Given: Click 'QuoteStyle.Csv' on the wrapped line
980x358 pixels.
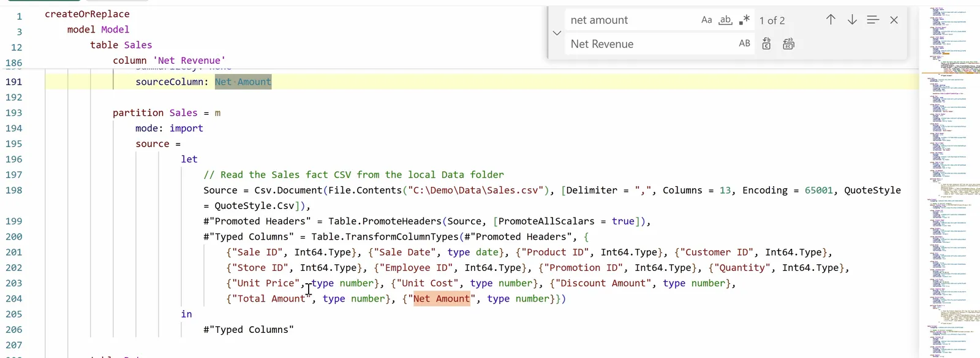Looking at the screenshot, I should tap(254, 205).
